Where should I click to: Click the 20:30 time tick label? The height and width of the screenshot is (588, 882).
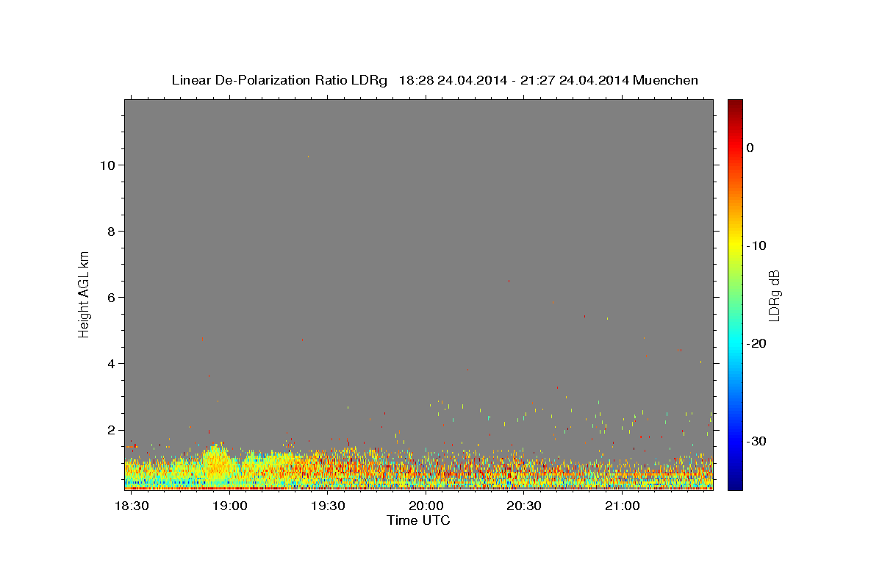point(524,506)
